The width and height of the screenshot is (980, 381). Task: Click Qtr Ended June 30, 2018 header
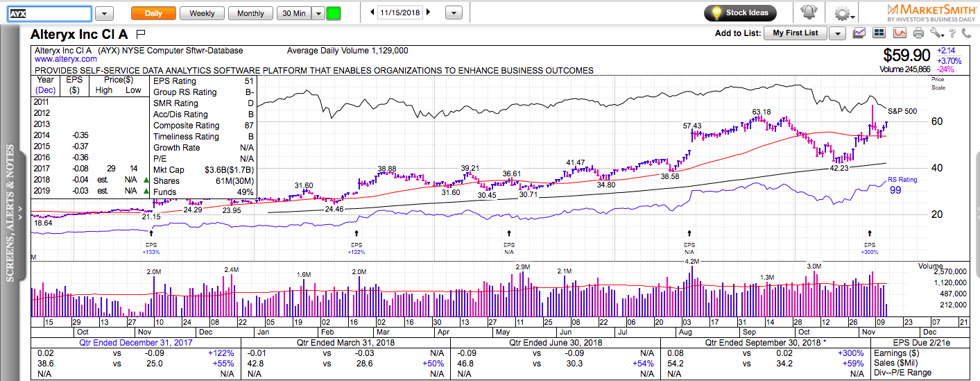[x=556, y=343]
